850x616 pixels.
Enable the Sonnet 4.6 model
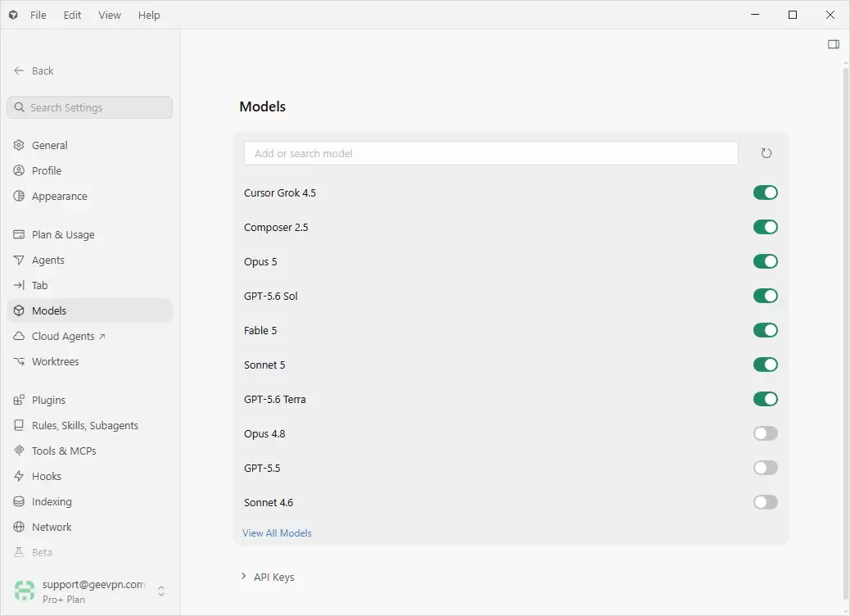pyautogui.click(x=766, y=503)
